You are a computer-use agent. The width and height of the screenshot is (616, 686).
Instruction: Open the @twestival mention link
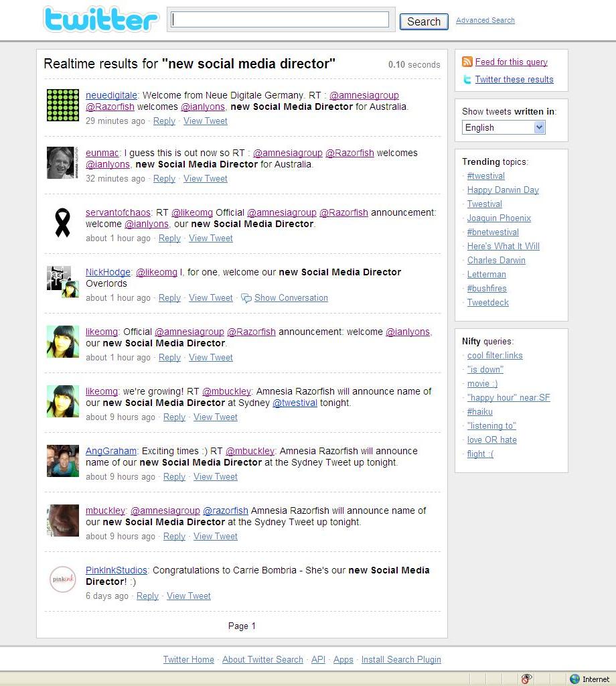coord(295,403)
